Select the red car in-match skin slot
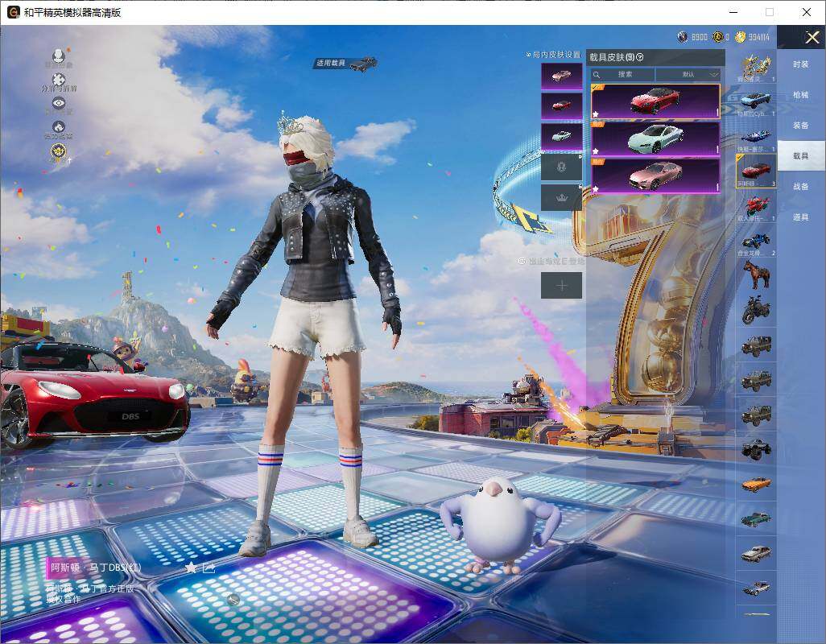The height and width of the screenshot is (644, 826). 562,105
